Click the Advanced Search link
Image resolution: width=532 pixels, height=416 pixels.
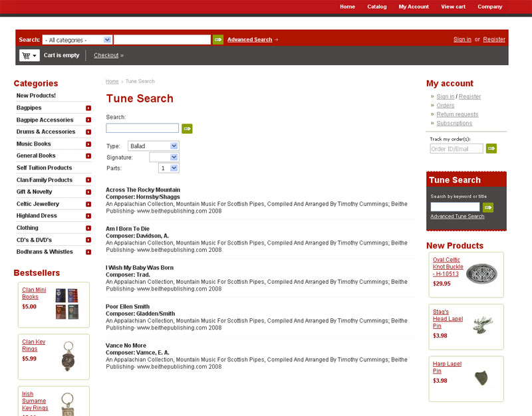coord(249,40)
